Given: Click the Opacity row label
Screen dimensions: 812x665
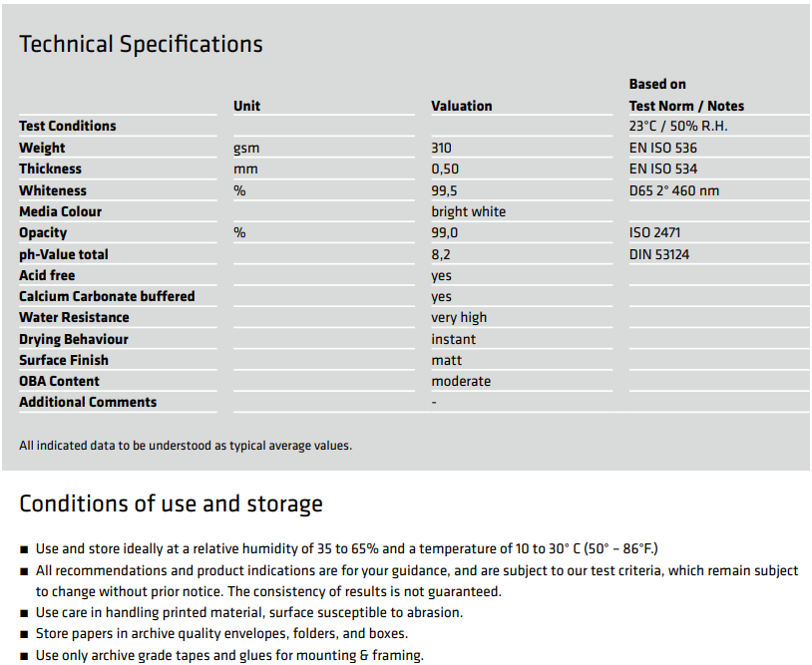Looking at the screenshot, I should click(x=43, y=233).
